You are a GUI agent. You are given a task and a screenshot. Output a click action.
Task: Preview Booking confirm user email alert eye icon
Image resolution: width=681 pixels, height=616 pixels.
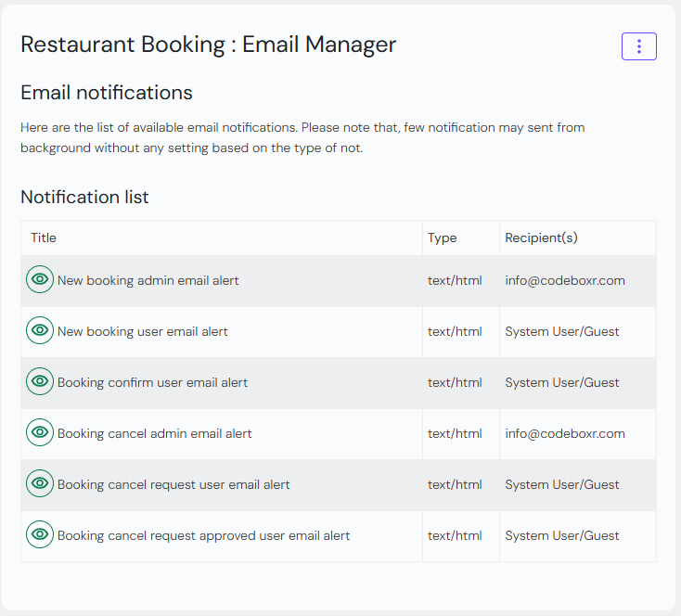pyautogui.click(x=40, y=381)
